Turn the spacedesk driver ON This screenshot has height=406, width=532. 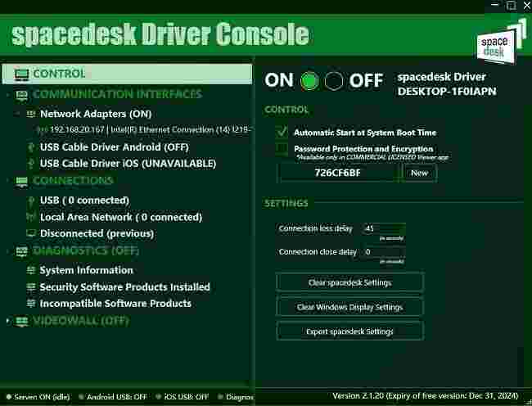pos(309,81)
